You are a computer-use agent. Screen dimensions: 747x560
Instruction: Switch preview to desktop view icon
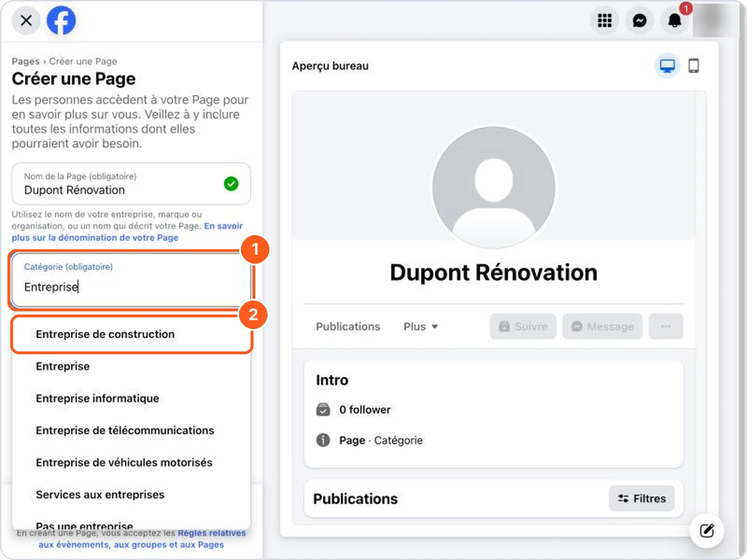click(x=667, y=66)
